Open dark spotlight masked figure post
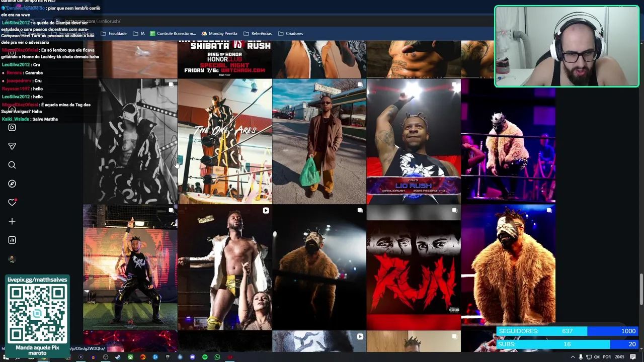The image size is (644, 362). coord(319,267)
